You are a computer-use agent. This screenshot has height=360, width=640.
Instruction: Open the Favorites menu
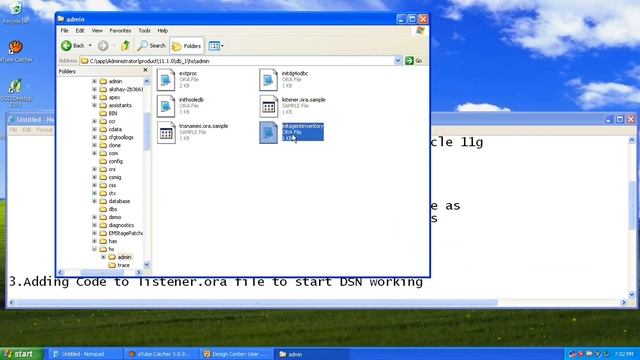pos(120,31)
